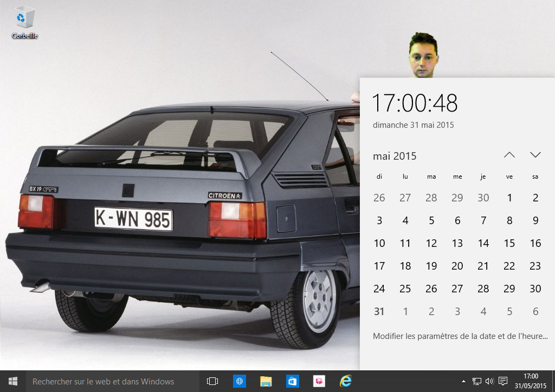Viewport: 555px width, 392px height.
Task: Select May 15 in the calendar
Action: [509, 243]
